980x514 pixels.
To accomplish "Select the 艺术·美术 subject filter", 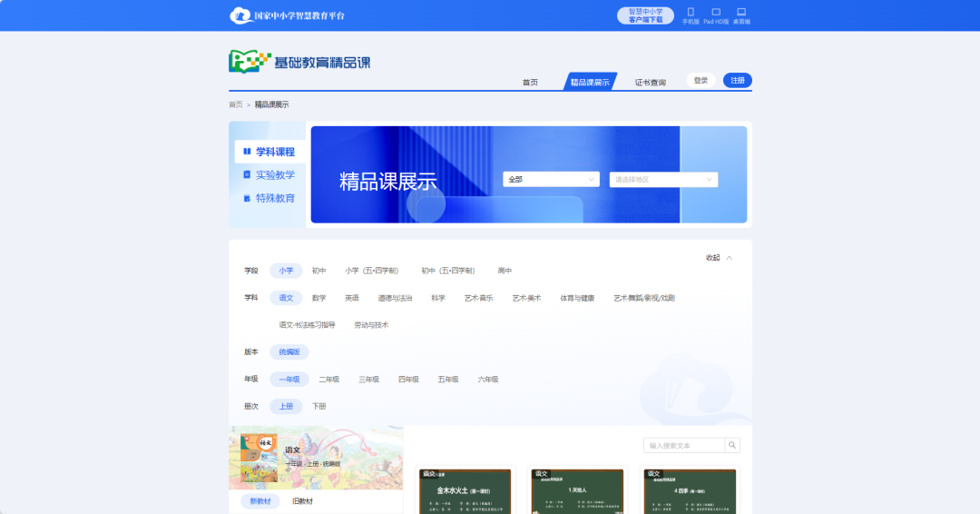I will 527,298.
